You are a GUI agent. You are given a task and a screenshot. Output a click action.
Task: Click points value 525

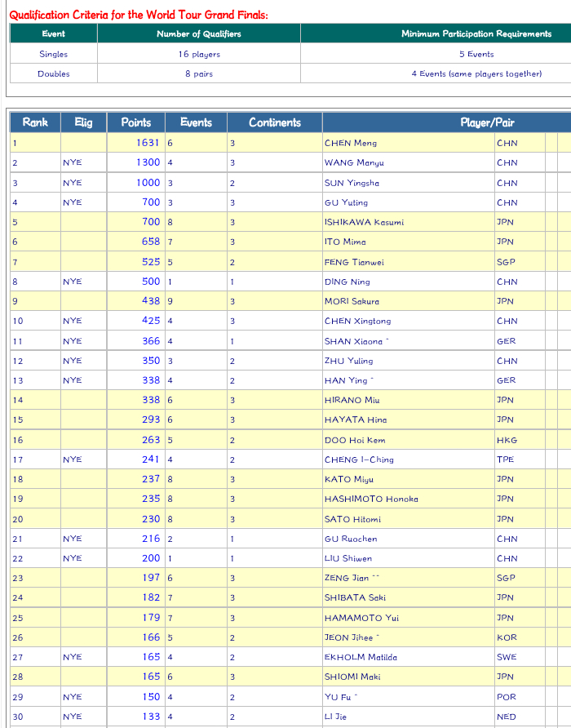(x=151, y=262)
